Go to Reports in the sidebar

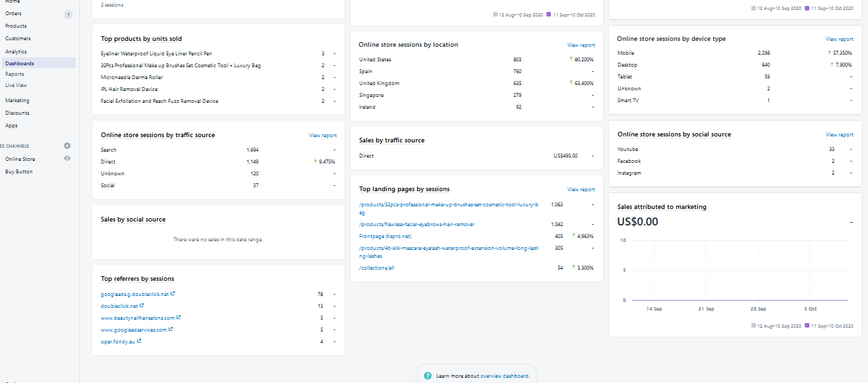click(14, 74)
